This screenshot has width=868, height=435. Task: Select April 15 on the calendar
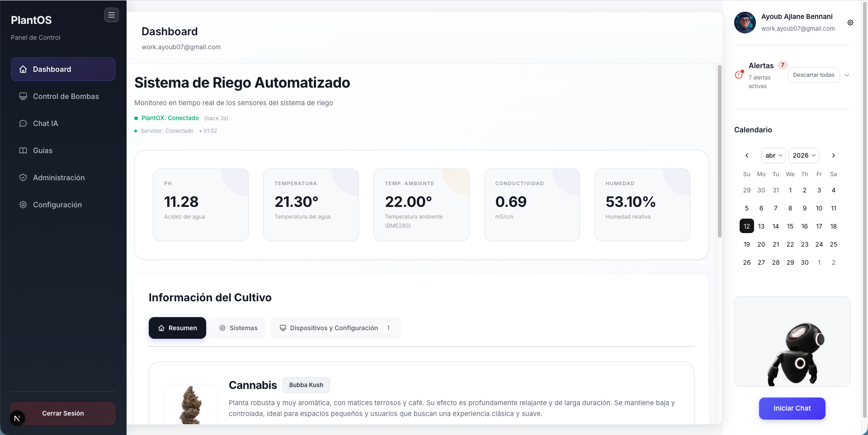(x=790, y=226)
